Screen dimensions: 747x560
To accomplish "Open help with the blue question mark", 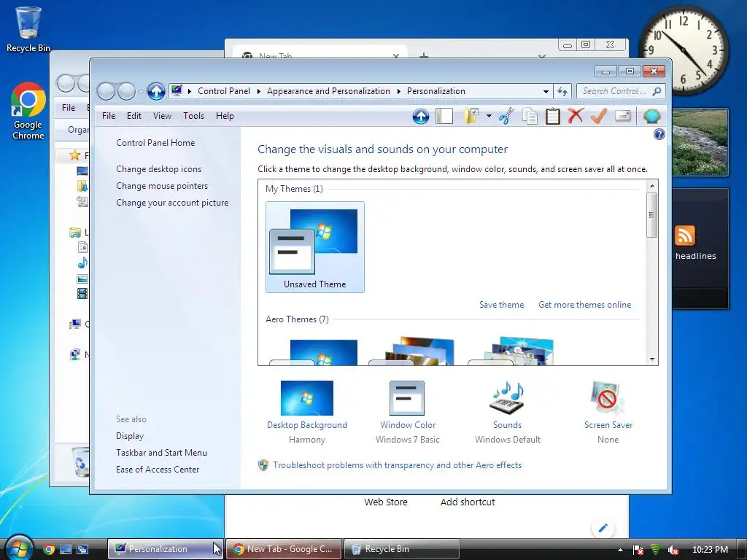I will (x=659, y=134).
